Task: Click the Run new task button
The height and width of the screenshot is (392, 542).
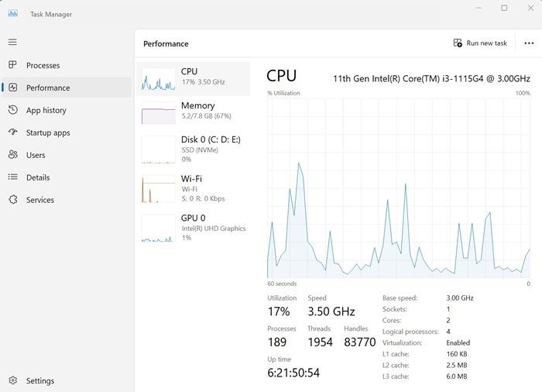Action: coord(480,43)
